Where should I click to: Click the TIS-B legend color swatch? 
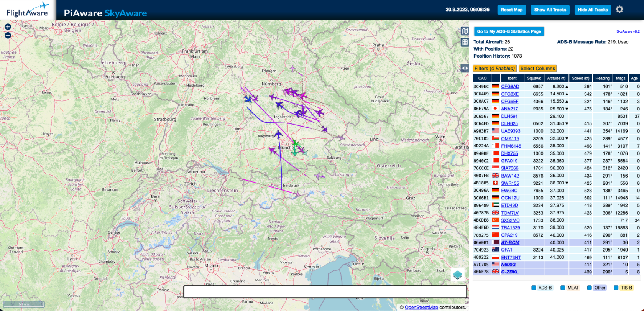click(x=616, y=288)
